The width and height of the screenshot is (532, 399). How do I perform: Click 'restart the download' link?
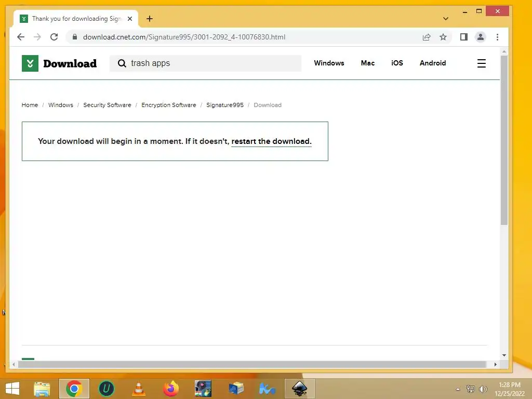coord(271,141)
